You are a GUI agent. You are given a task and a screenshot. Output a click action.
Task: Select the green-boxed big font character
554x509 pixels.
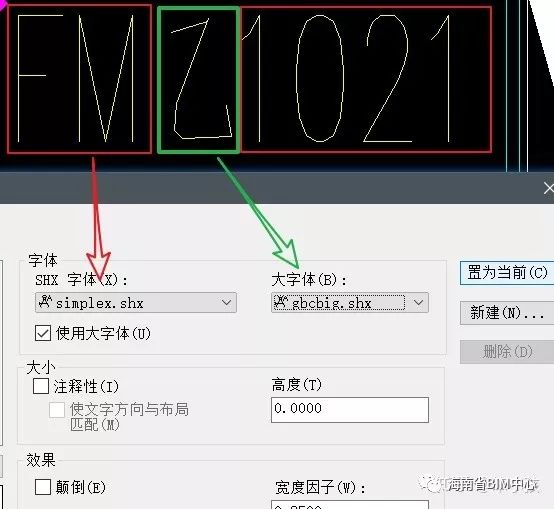tap(199, 80)
